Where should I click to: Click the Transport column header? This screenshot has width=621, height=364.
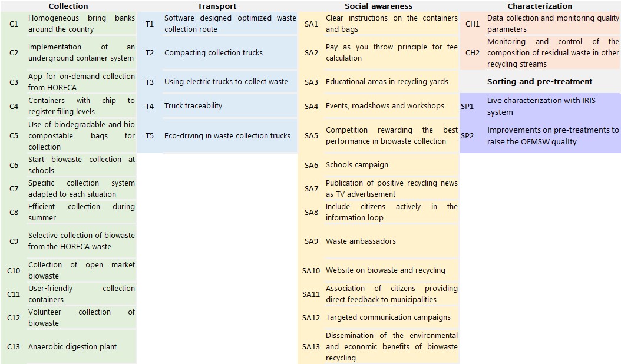click(217, 6)
